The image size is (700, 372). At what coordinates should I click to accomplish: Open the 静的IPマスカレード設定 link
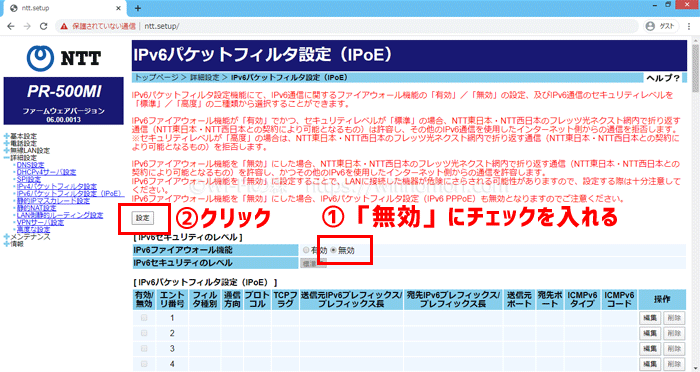[53, 201]
